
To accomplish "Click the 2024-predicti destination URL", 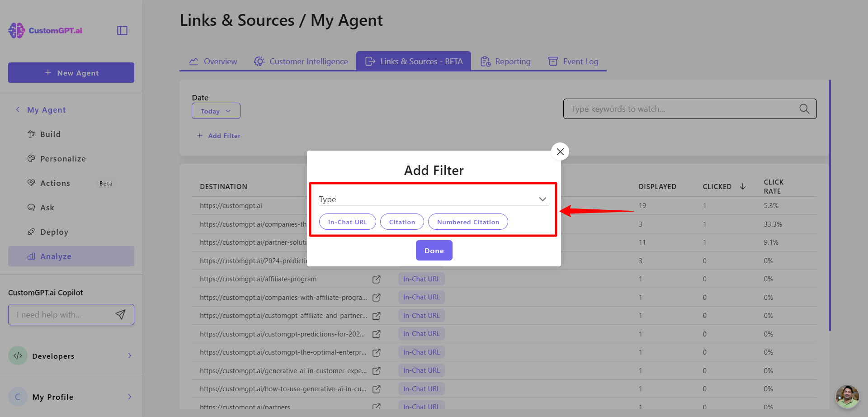I will pyautogui.click(x=254, y=261).
